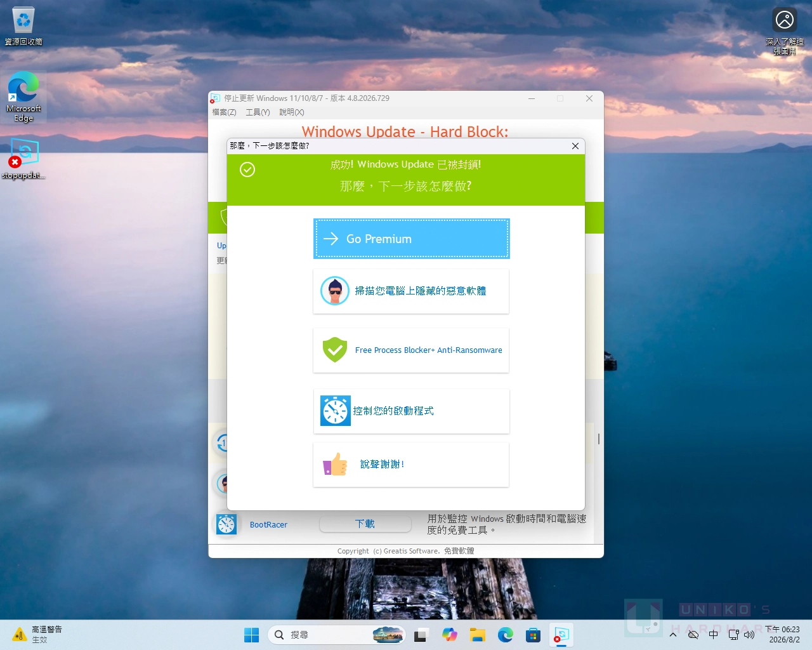The height and width of the screenshot is (650, 812).
Task: Click the cloud sync-off tray icon
Action: pyautogui.click(x=693, y=635)
